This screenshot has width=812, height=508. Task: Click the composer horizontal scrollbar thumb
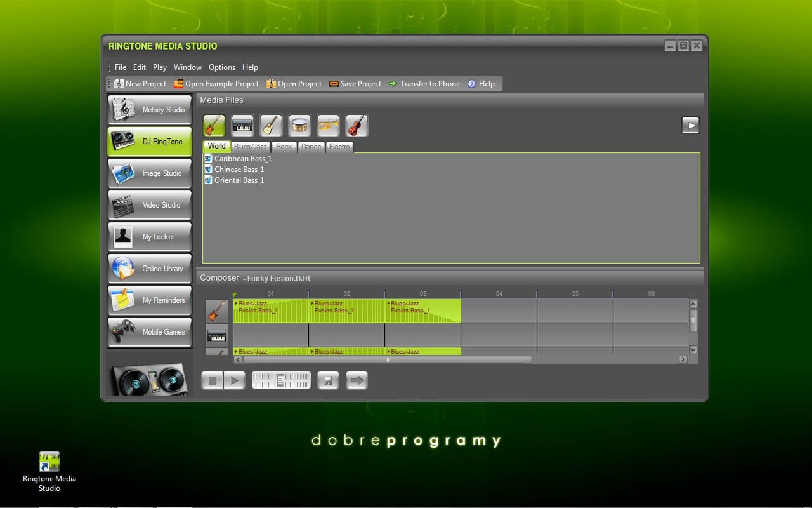[388, 359]
